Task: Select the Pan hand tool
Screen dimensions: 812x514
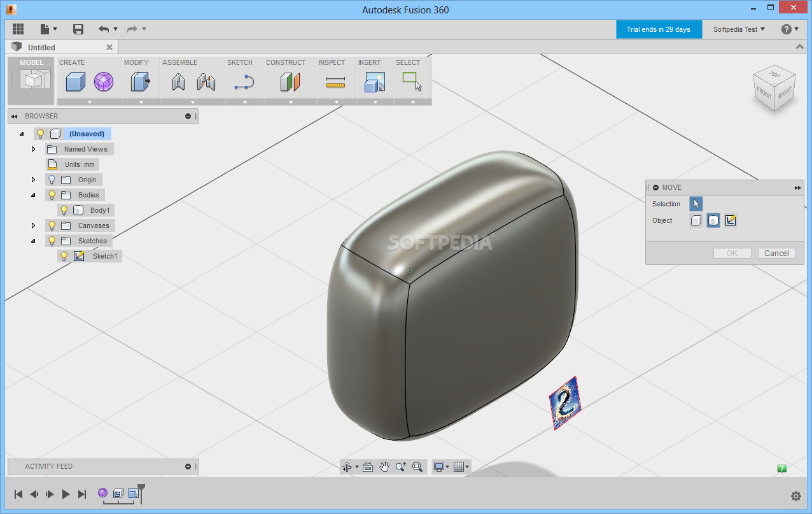Action: [x=384, y=467]
